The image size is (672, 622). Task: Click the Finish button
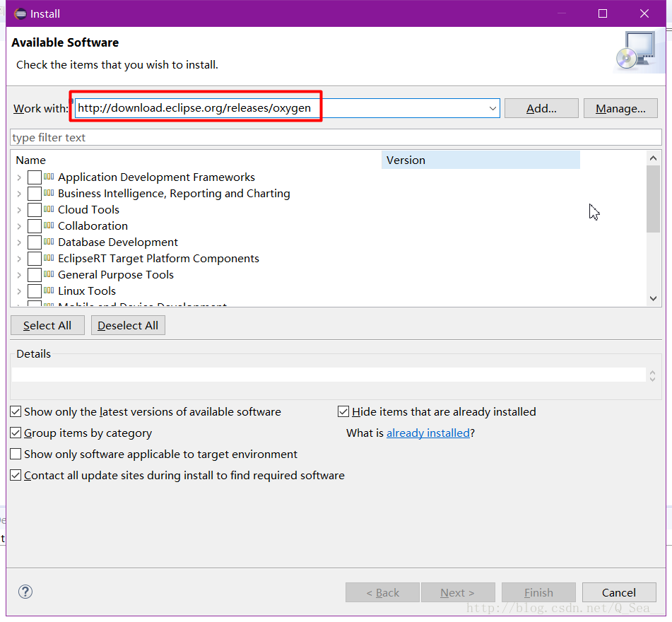[538, 592]
